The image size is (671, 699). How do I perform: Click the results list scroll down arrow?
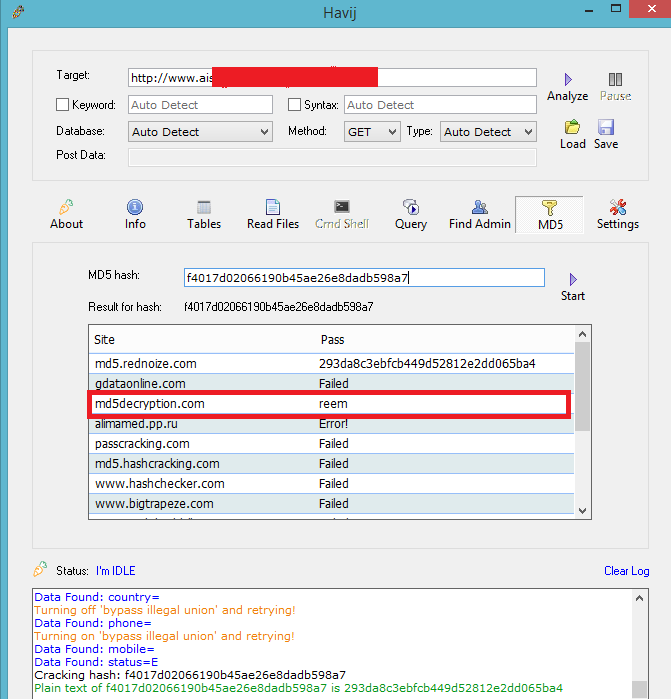582,511
